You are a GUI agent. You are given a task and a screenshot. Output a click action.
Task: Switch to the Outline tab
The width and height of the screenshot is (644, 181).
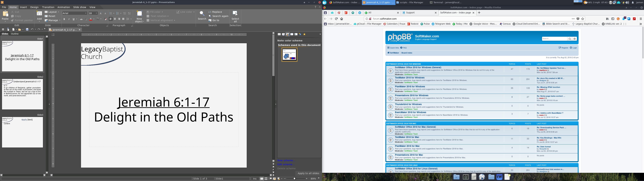[x=15, y=34]
